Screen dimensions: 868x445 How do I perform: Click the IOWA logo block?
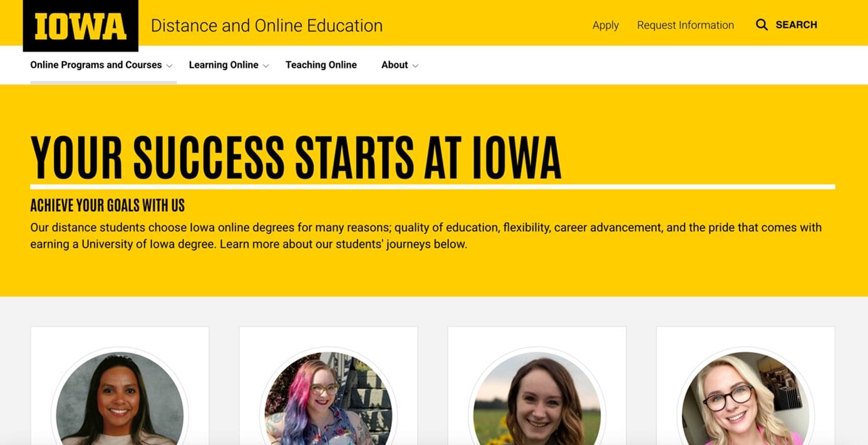tap(80, 26)
